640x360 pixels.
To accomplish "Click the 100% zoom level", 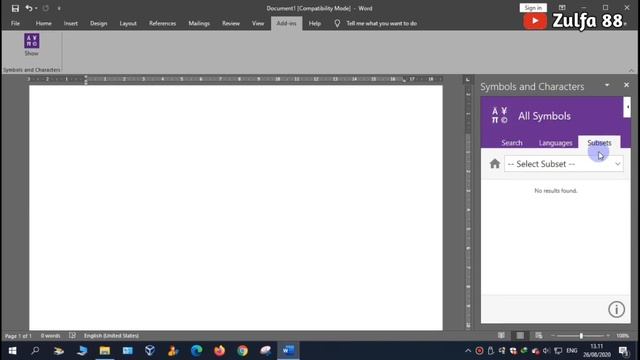I will coord(622,336).
